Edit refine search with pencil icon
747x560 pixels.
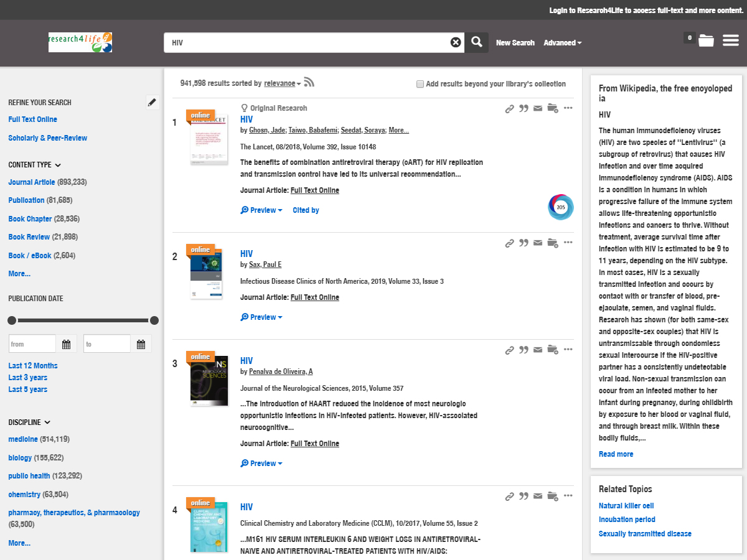[x=152, y=103]
